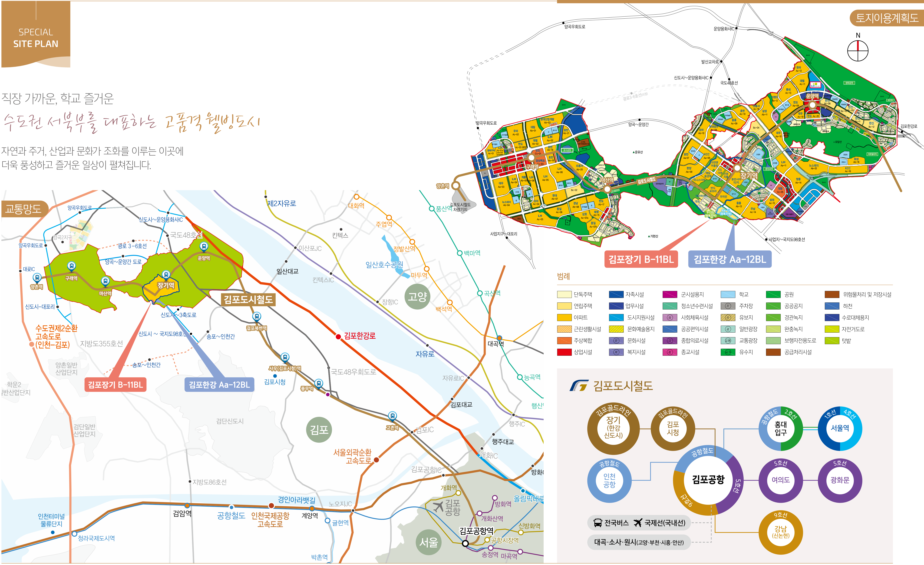This screenshot has height=565, width=924.
Task: Click the 대곡·소사·원시 pill label
Action: [639, 542]
